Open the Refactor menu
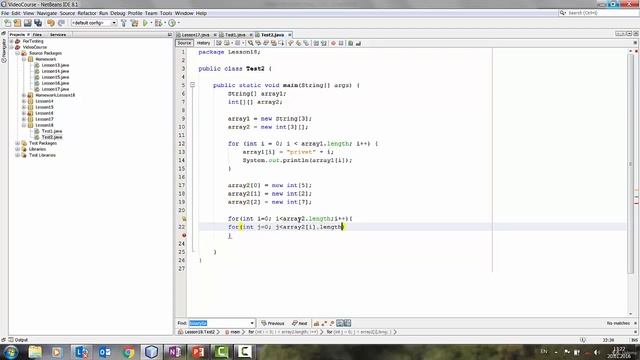Image resolution: width=640 pixels, height=360 pixels. click(87, 13)
